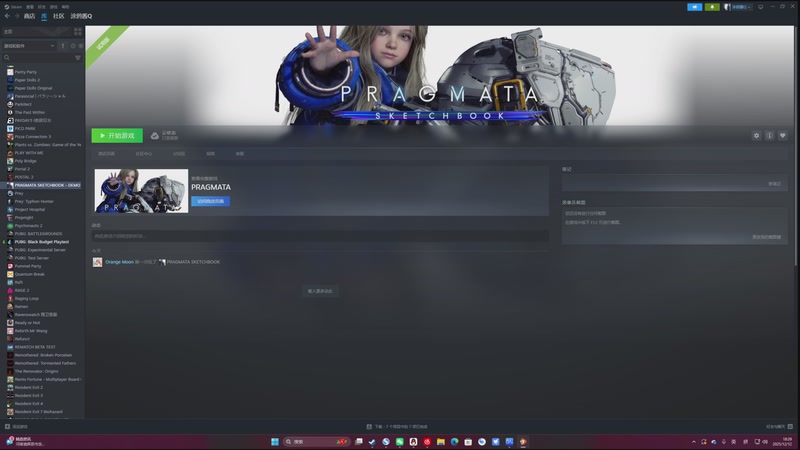Open the Steam menu in the title bar
Viewport: 800px width, 450px height.
[13, 7]
